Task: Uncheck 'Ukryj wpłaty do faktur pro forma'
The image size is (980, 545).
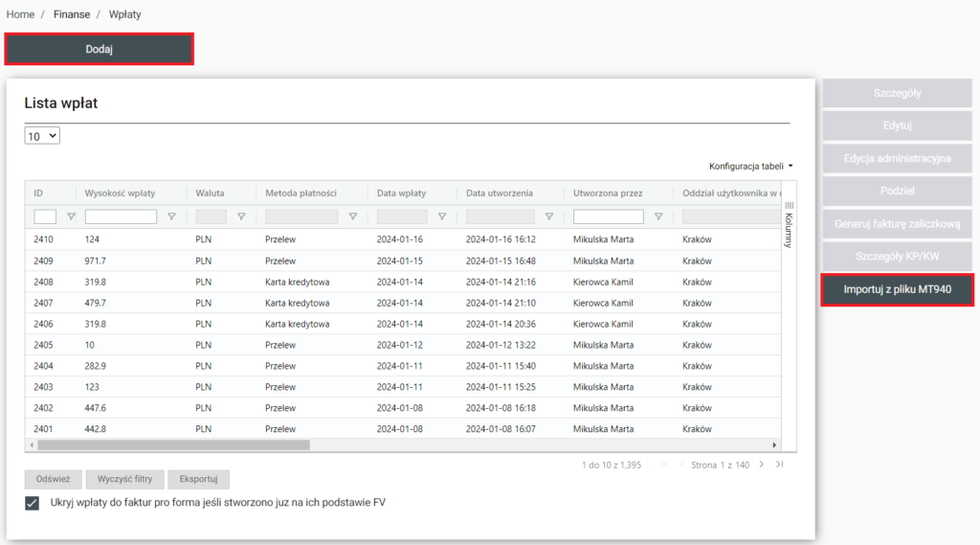Action: point(33,502)
